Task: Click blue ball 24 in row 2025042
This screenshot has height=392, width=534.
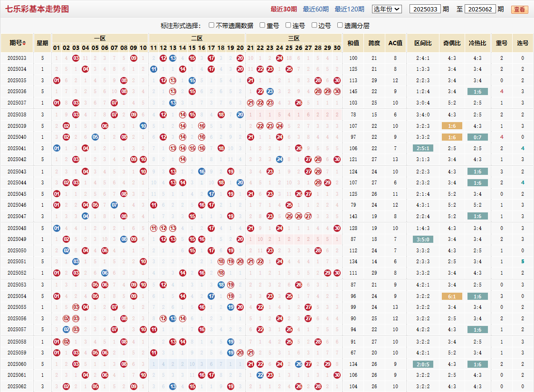Action: point(280,159)
